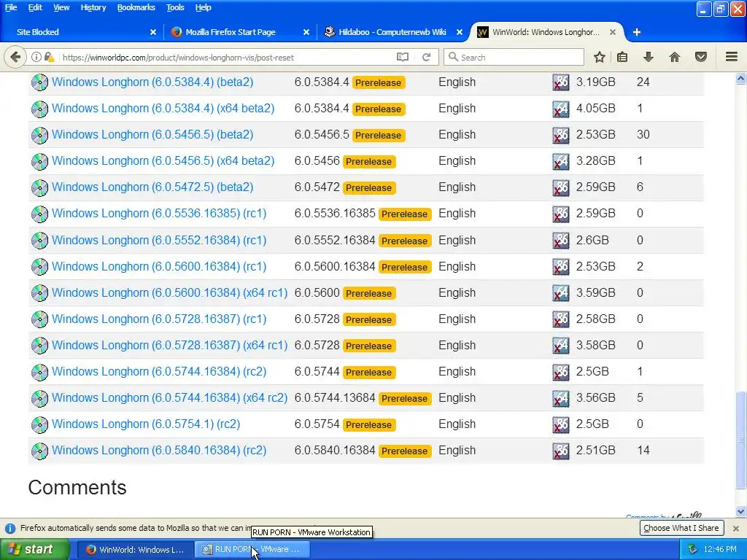Screen dimensions: 747x560
Task: Click the x64 platform icon for 6.0.5456.5 x64 beta2
Action: [x=561, y=161]
